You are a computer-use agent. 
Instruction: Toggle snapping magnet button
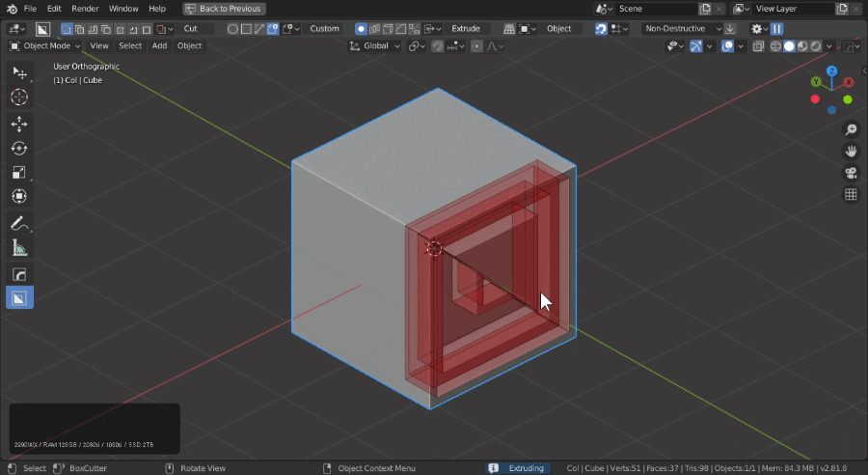(437, 46)
